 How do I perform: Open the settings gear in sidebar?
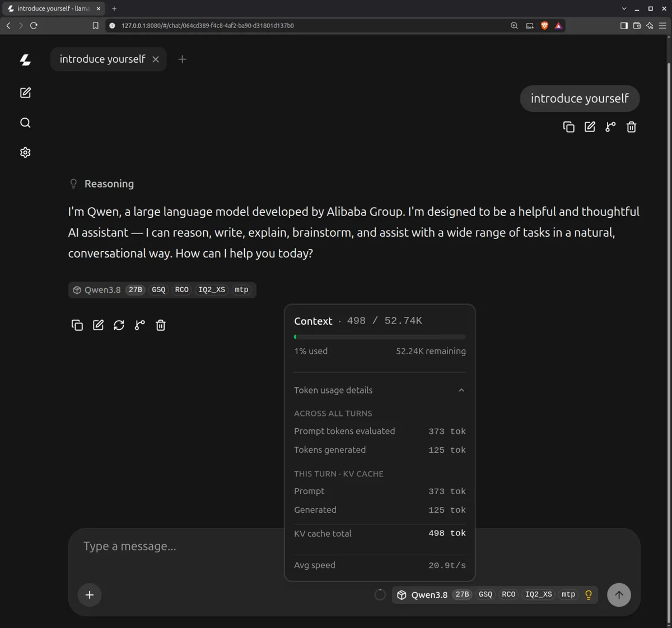pyautogui.click(x=25, y=152)
